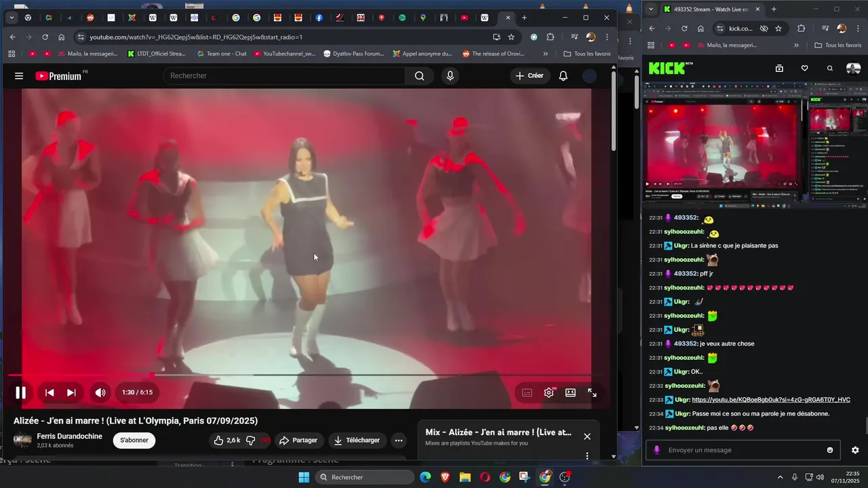Open File Explorer from the taskbar

point(465,477)
